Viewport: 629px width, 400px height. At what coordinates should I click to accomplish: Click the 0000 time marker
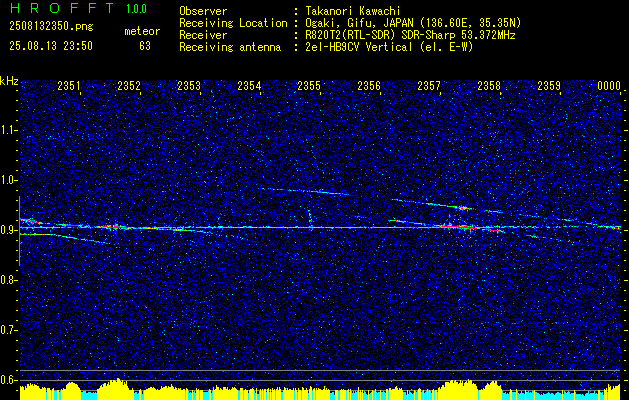pyautogui.click(x=609, y=85)
